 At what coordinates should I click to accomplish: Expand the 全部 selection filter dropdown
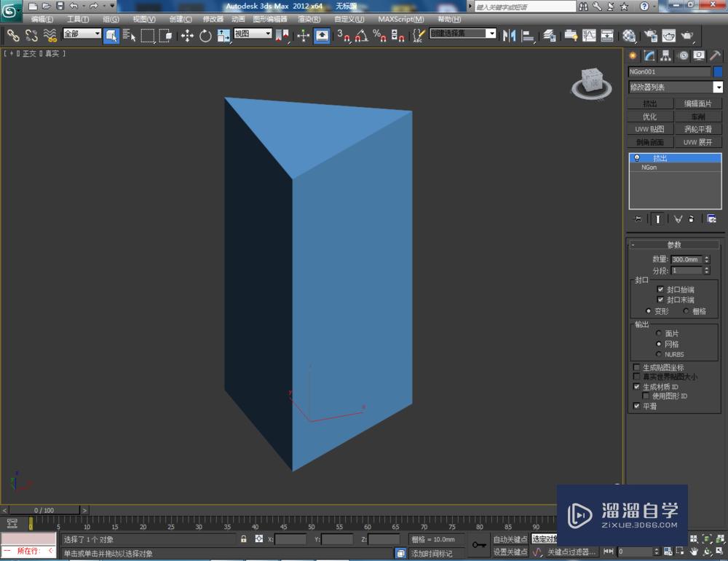(82, 34)
